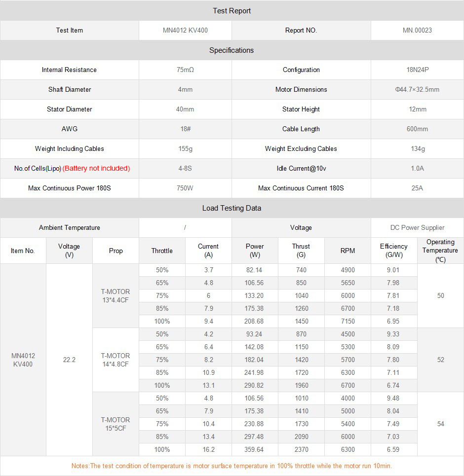Click the 22.2 voltage value cell

(x=69, y=360)
